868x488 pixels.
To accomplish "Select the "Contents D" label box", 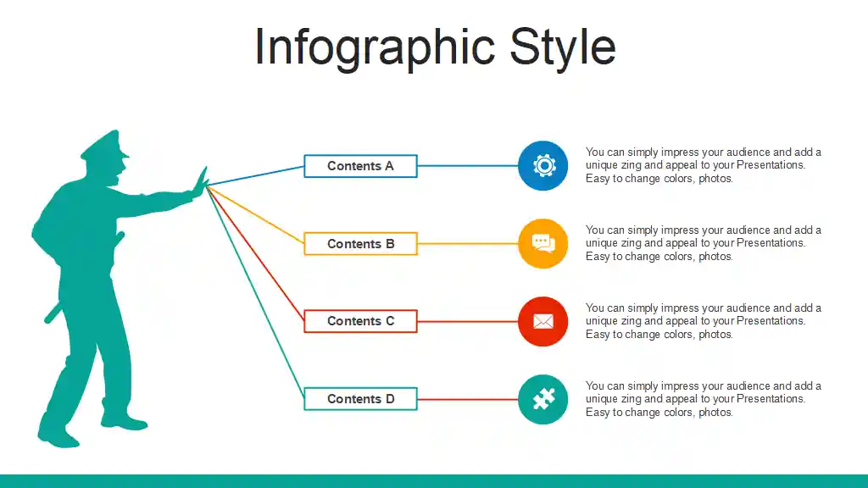I will click(360, 399).
